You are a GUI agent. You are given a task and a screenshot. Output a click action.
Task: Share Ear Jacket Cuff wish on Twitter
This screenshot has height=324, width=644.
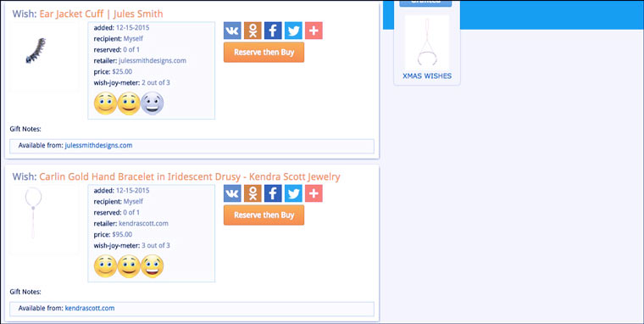point(293,31)
